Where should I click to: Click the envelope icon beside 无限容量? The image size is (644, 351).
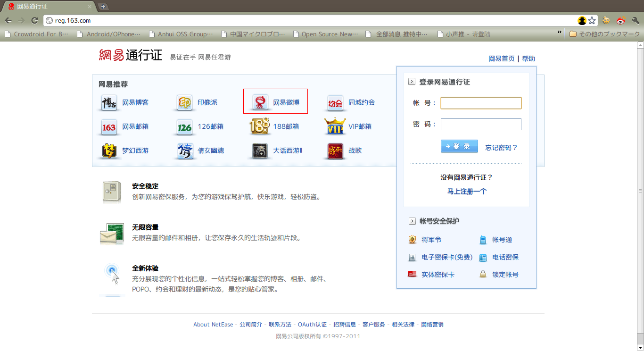tap(112, 234)
